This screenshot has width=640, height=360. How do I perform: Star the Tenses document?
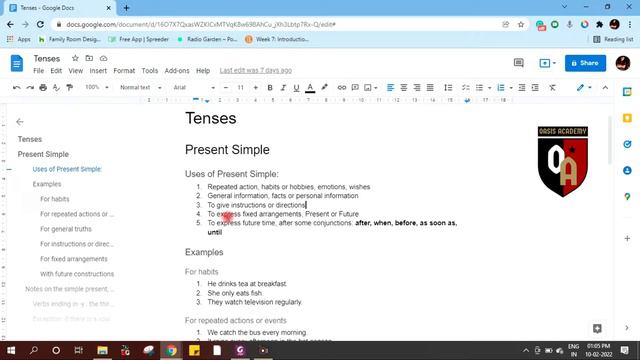(x=75, y=58)
